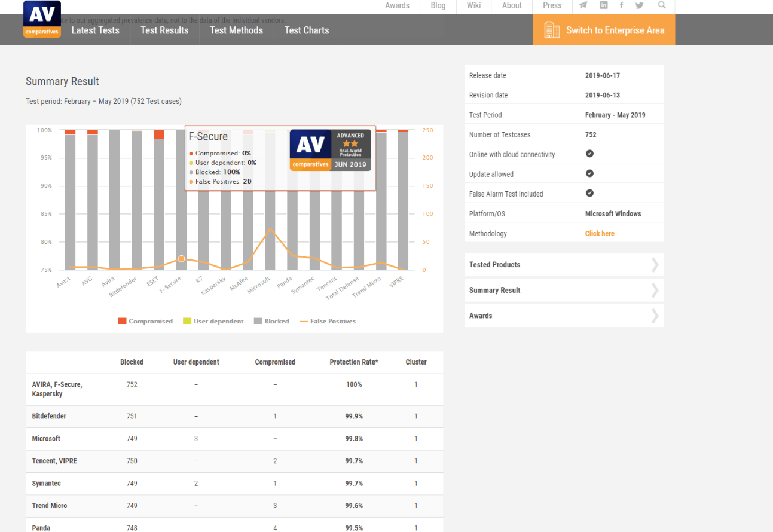The height and width of the screenshot is (532, 773).
Task: Expand the Awards sidebar section
Action: pos(564,316)
